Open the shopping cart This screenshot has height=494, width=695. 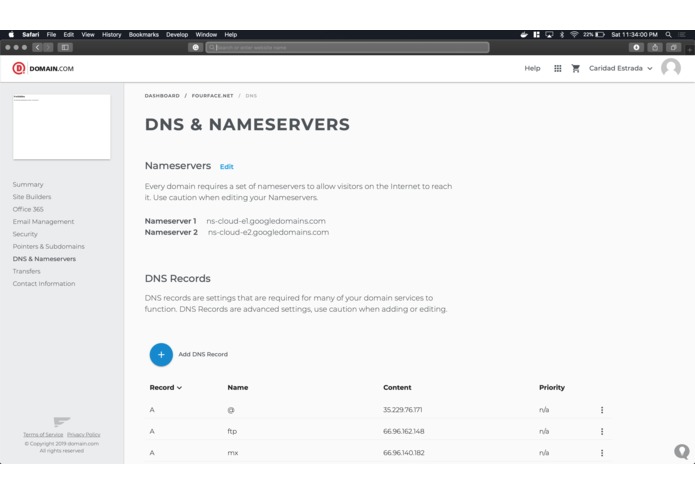575,68
